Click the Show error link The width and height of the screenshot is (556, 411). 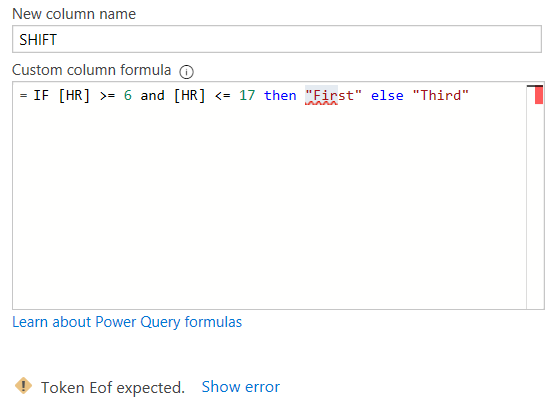[240, 387]
